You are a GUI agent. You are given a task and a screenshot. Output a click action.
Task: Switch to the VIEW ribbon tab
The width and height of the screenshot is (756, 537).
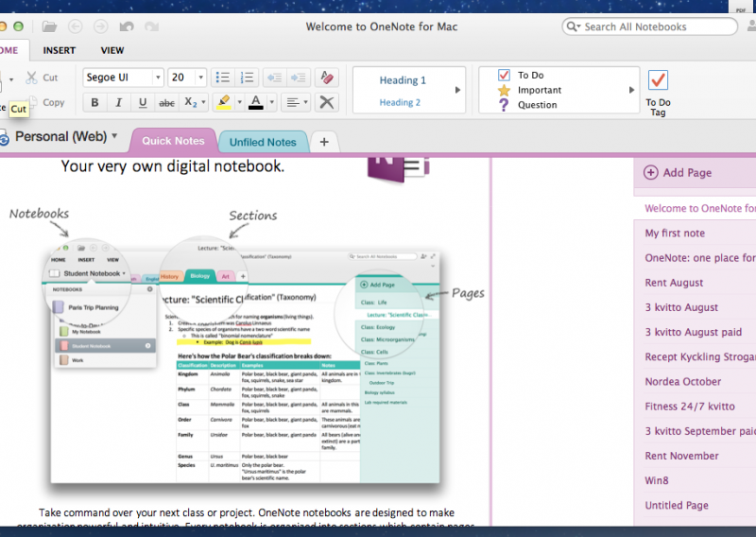point(112,50)
